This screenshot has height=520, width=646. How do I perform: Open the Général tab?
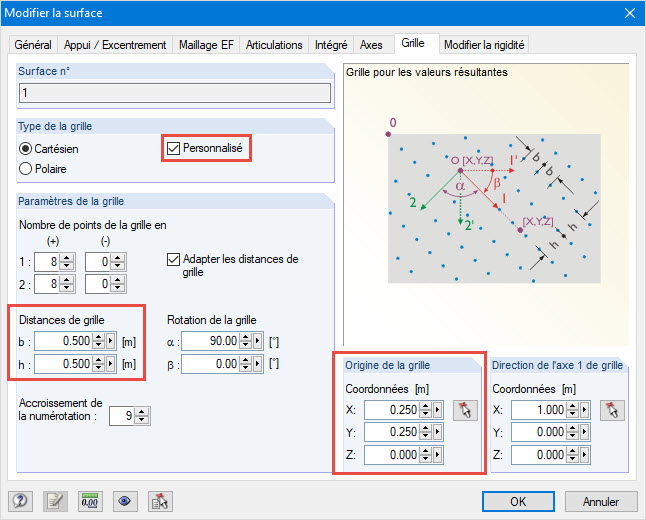click(33, 45)
